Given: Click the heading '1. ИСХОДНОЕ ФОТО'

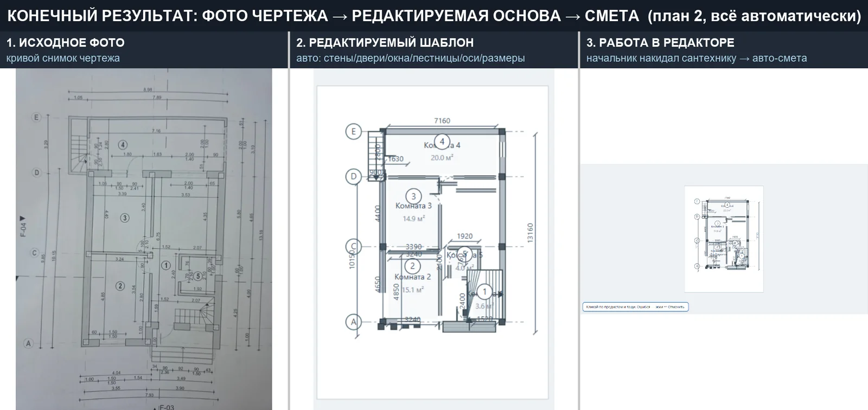Looking at the screenshot, I should [65, 42].
